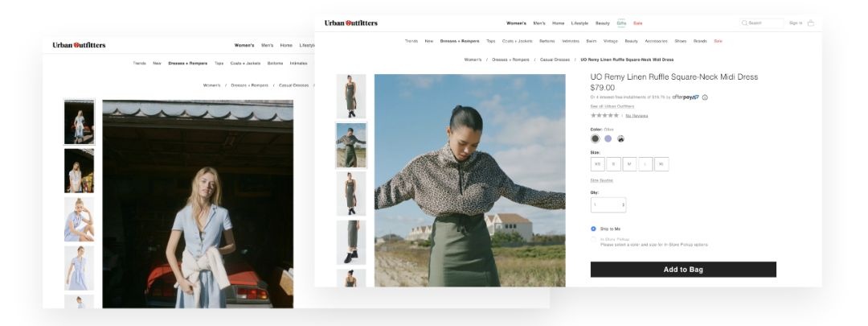Open the Size Guide link

click(602, 180)
